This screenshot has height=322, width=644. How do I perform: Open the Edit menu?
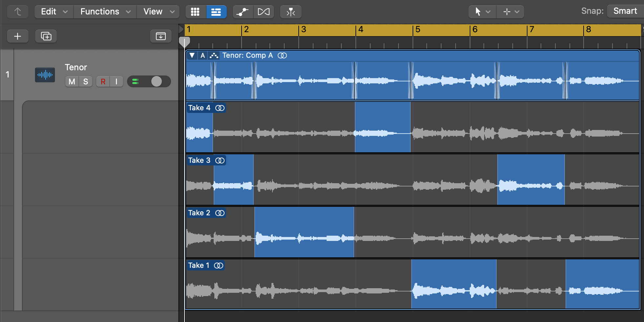54,12
